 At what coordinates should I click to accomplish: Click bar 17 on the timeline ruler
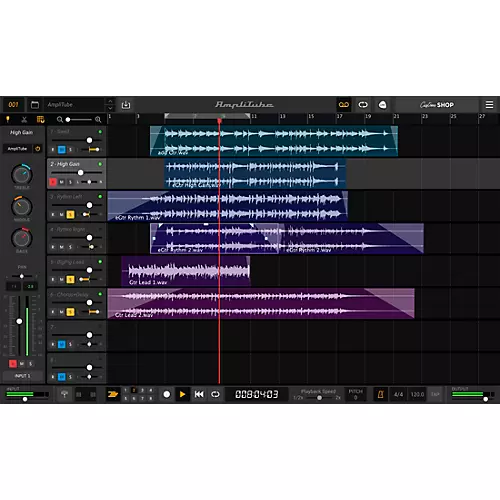[339, 116]
